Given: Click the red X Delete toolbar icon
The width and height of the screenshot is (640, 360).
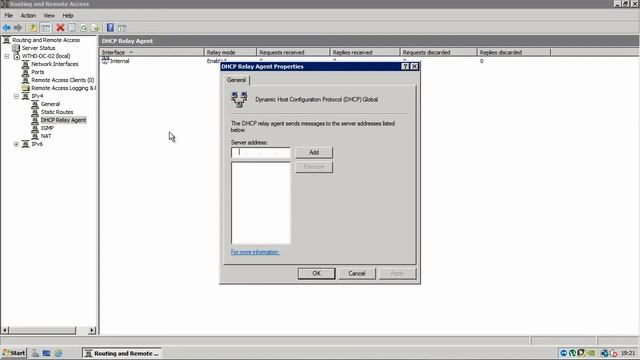Looking at the screenshot, I should tap(60, 28).
